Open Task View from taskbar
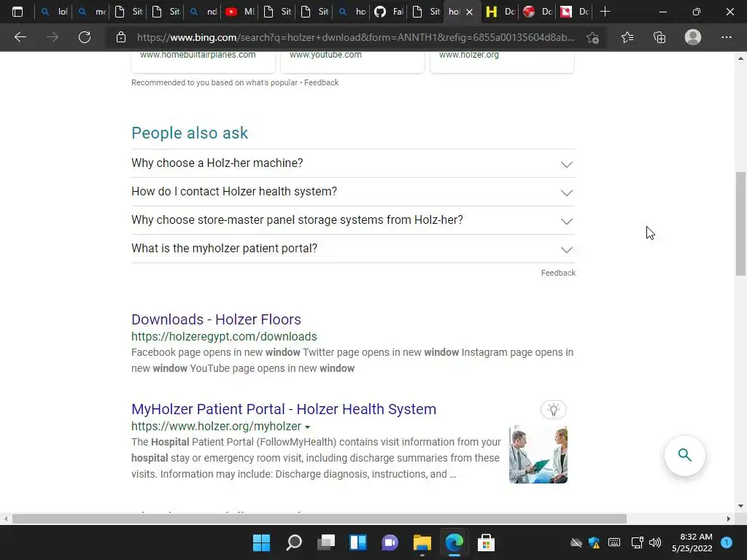The width and height of the screenshot is (747, 560). click(326, 542)
